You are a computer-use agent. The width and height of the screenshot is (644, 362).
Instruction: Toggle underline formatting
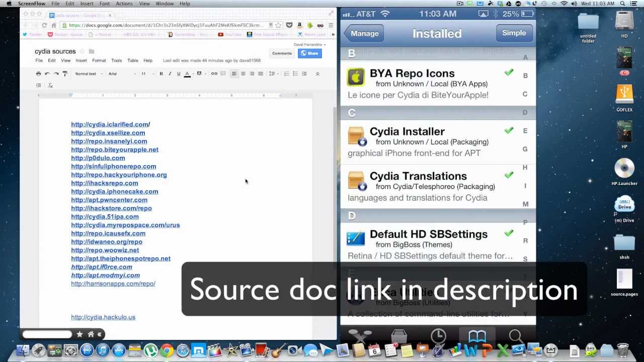(178, 74)
